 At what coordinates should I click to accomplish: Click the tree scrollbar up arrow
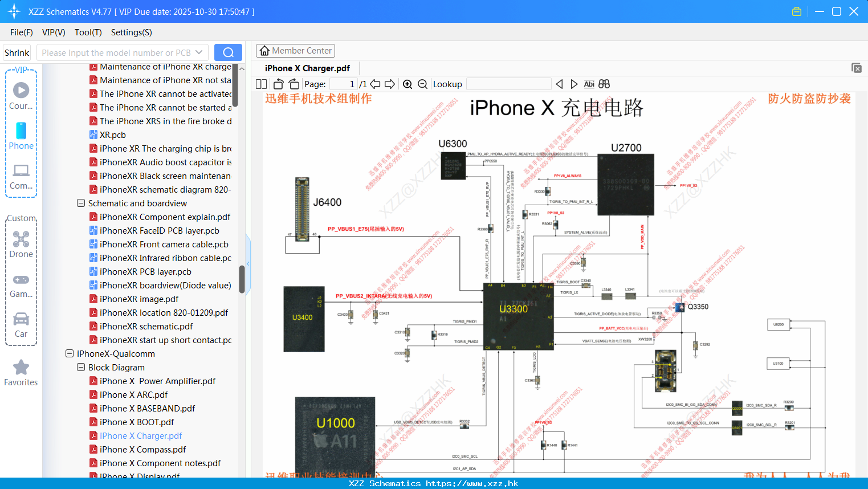[242, 68]
